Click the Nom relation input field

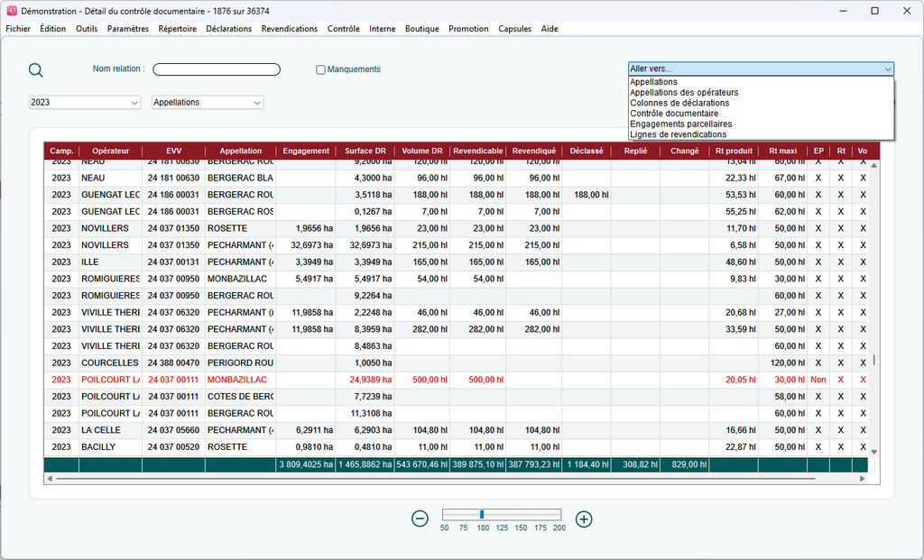pyautogui.click(x=217, y=69)
